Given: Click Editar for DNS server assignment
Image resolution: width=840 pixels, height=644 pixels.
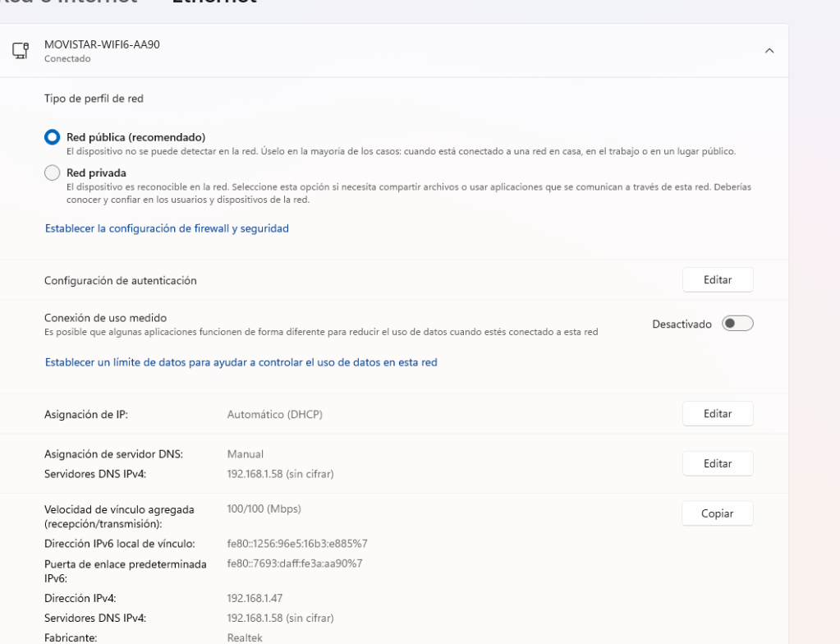Looking at the screenshot, I should 717,464.
